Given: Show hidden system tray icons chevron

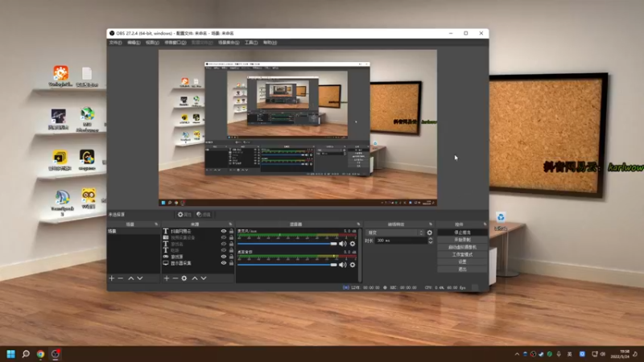Looking at the screenshot, I should pos(517,354).
